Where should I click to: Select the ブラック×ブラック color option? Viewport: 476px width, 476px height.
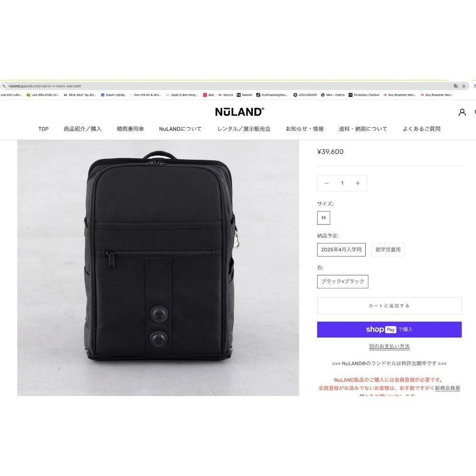click(x=343, y=282)
